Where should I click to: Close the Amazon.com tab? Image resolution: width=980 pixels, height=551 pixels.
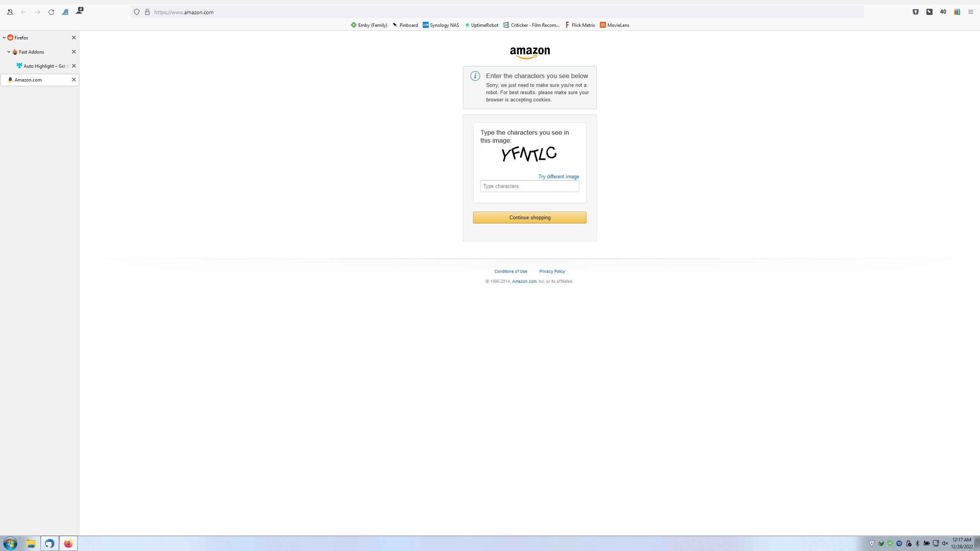click(x=74, y=80)
